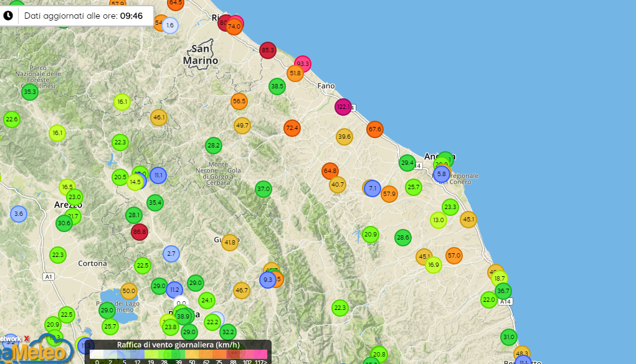Select the magenta 122 km/h marker near Fano
This screenshot has height=364, width=636.
[x=343, y=107]
